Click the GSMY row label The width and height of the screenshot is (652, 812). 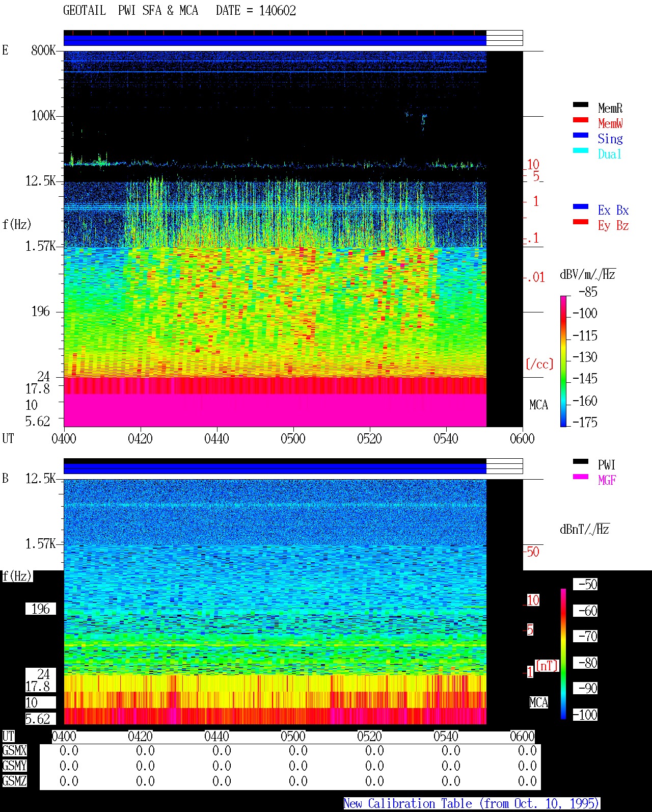[14, 766]
